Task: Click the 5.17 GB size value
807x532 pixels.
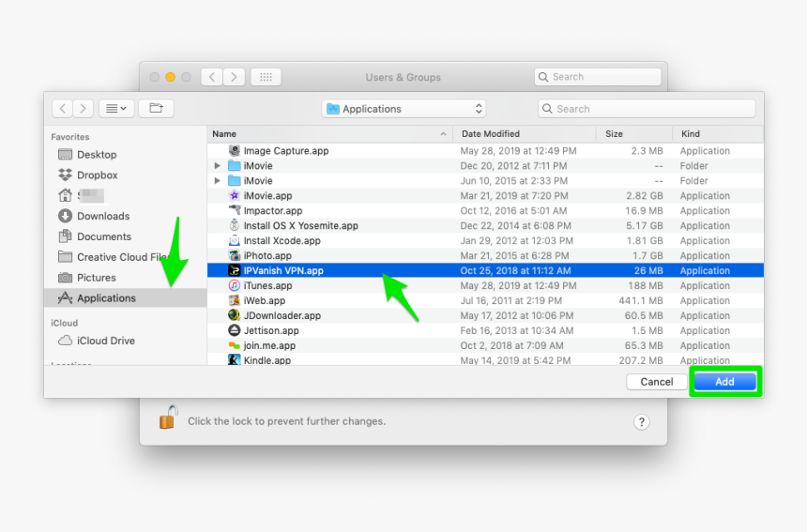Action: (645, 225)
